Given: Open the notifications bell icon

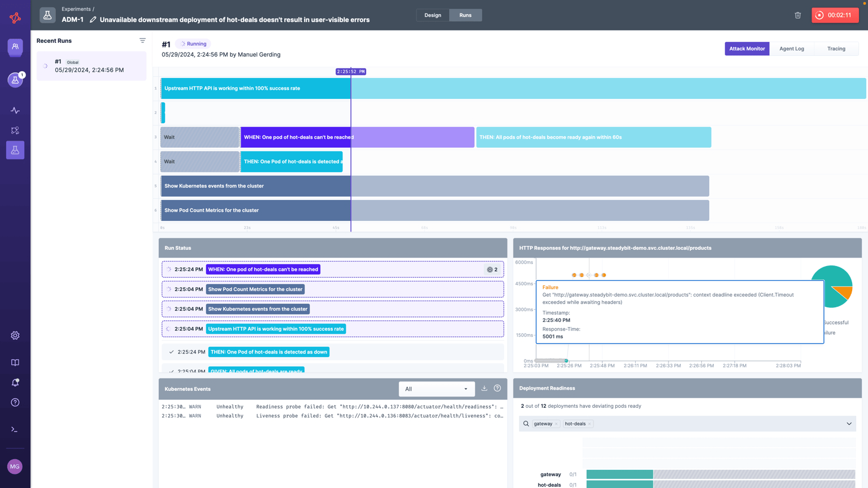Looking at the screenshot, I should click(15, 382).
